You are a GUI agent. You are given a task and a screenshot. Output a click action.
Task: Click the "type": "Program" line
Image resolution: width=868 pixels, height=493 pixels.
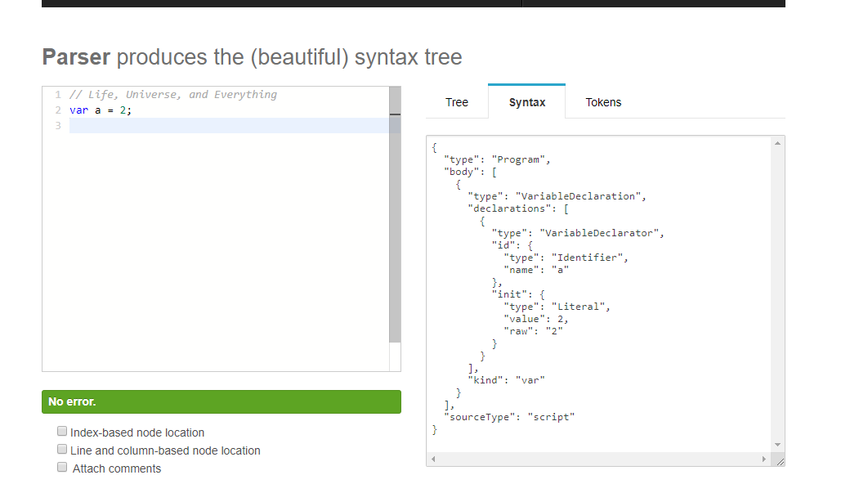497,159
